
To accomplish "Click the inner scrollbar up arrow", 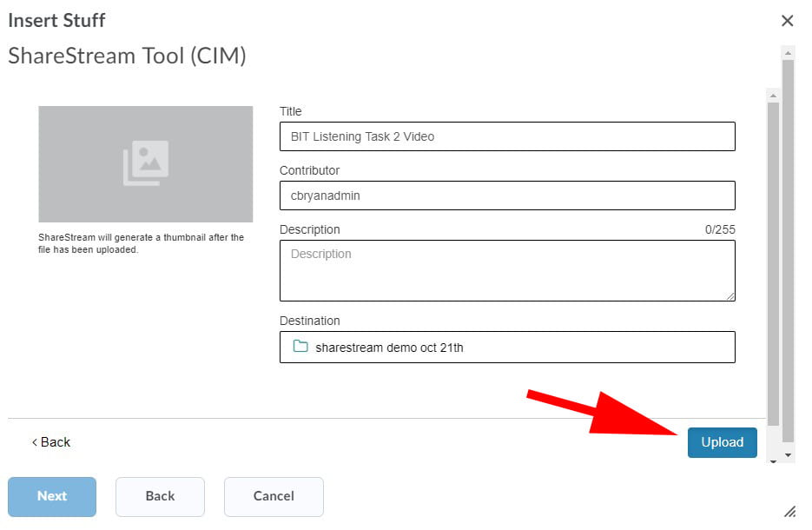I will point(773,96).
